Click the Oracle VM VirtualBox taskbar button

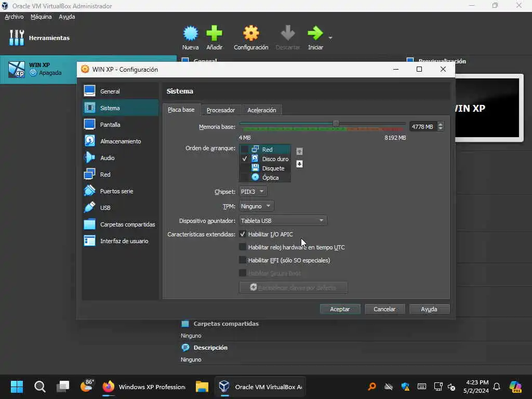pyautogui.click(x=261, y=387)
